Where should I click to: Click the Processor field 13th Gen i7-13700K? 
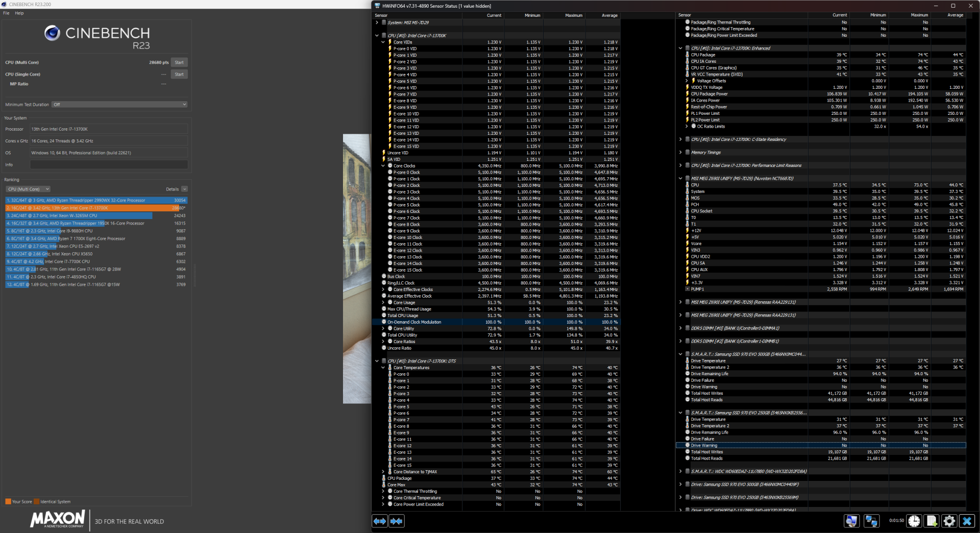pyautogui.click(x=109, y=129)
